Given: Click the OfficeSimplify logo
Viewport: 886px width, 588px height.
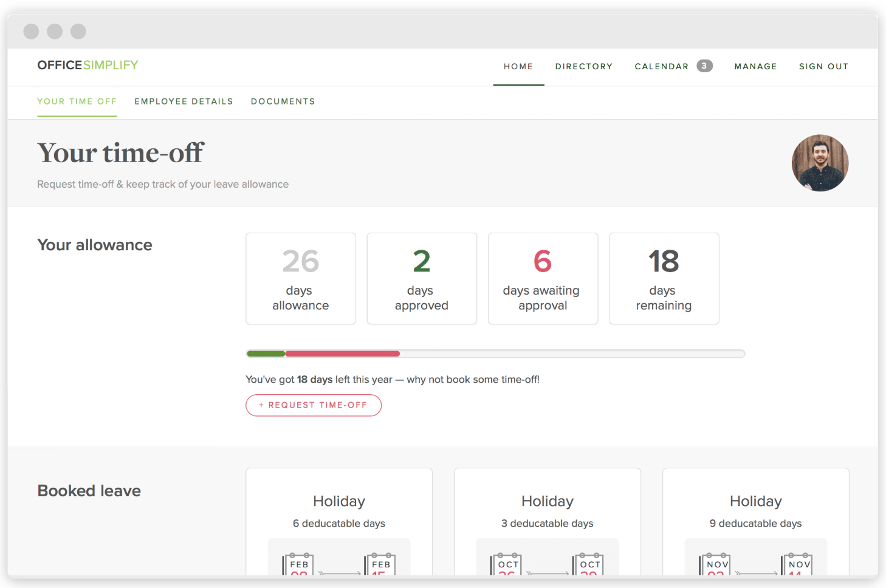Looking at the screenshot, I should click(x=87, y=64).
